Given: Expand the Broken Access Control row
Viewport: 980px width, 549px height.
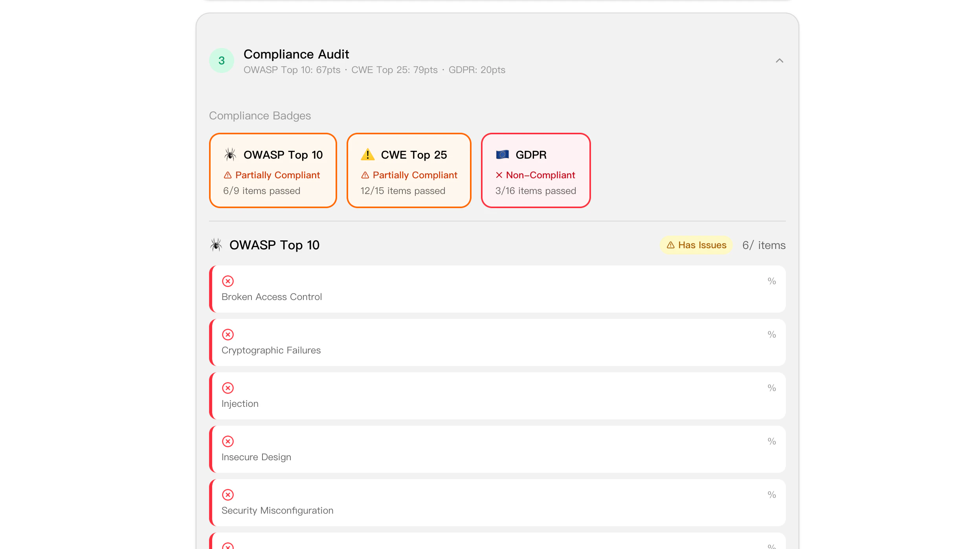Looking at the screenshot, I should [497, 289].
